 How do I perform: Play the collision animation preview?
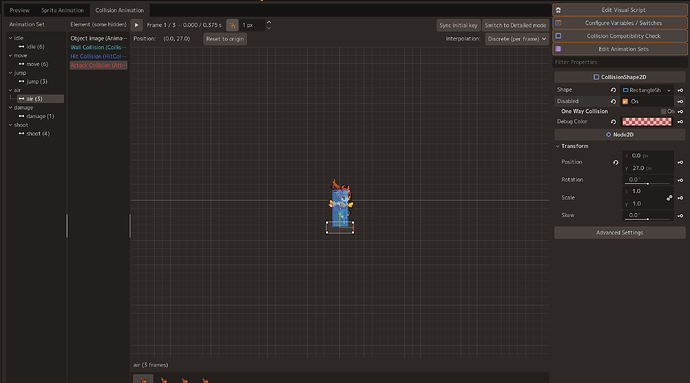[x=136, y=25]
